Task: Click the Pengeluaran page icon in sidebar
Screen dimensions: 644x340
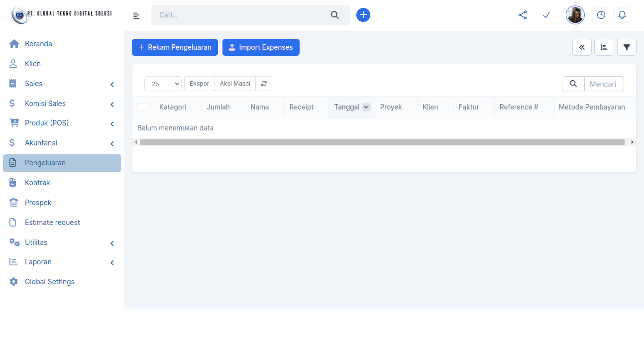Action: tap(13, 163)
